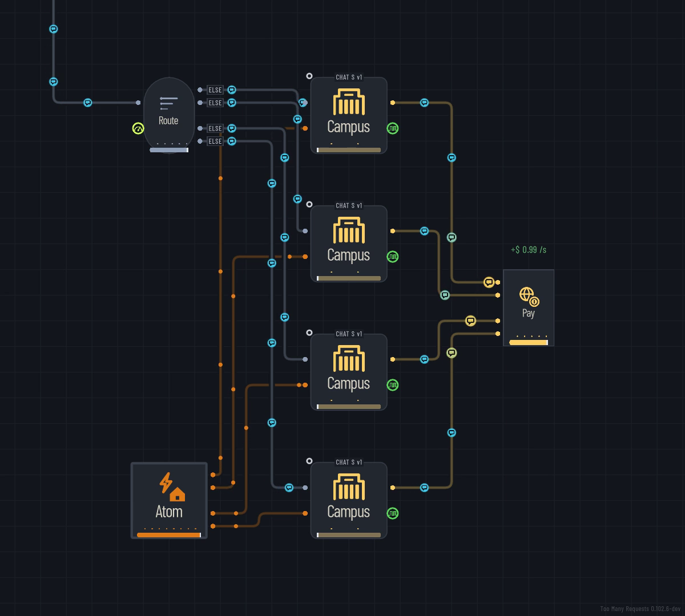Select the Route node's list icon

(168, 103)
